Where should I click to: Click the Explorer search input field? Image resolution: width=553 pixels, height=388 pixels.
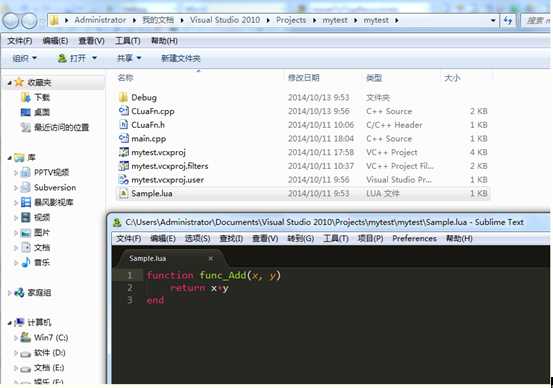(x=537, y=20)
